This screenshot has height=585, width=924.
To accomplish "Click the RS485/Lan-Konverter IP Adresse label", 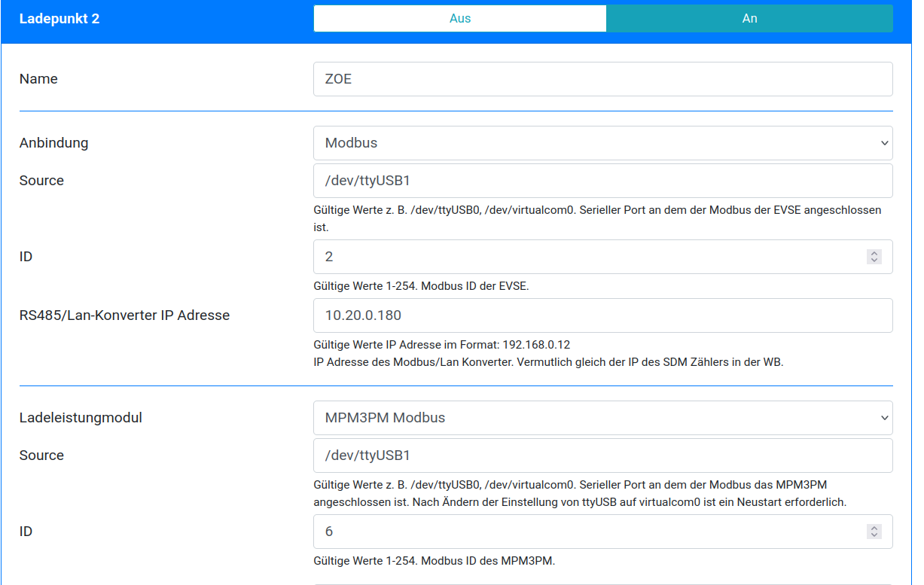I will 124,315.
